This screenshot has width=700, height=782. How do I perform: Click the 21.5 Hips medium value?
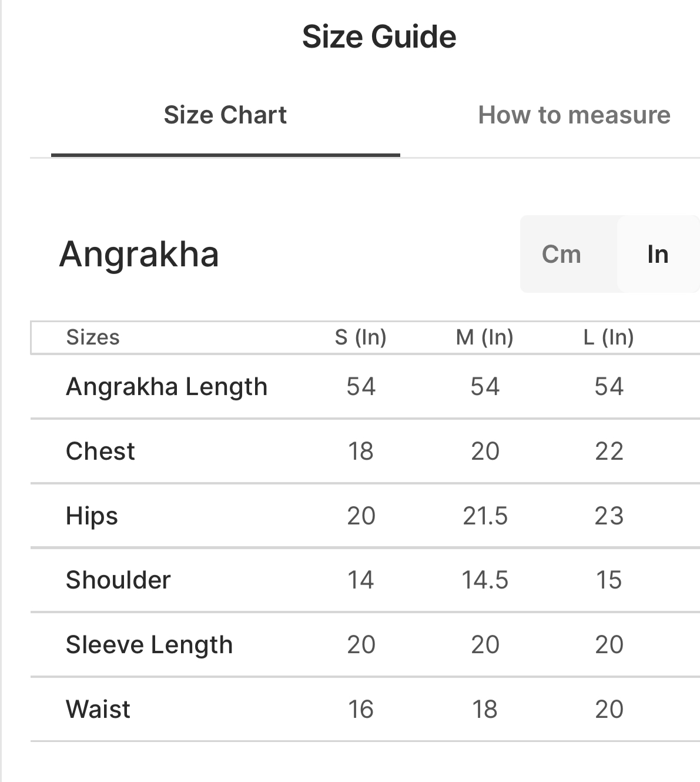(x=485, y=516)
